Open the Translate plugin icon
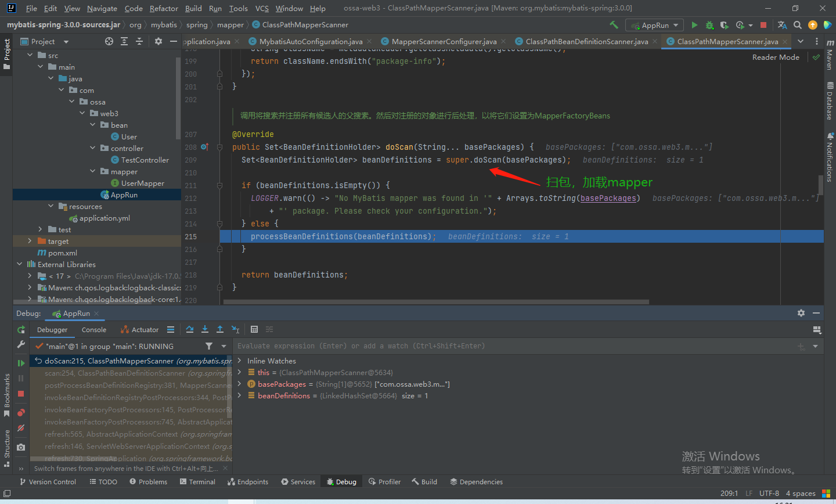The width and height of the screenshot is (836, 504). (x=782, y=25)
